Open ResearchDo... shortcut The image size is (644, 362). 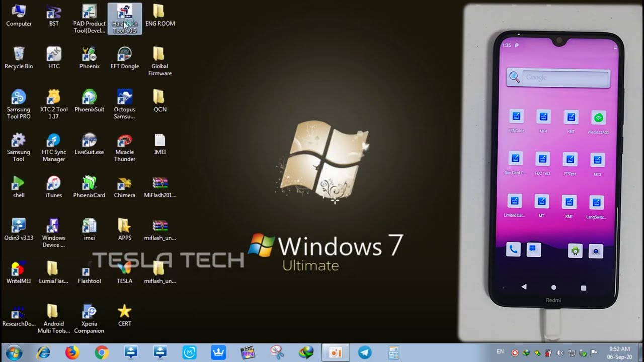coord(19,316)
